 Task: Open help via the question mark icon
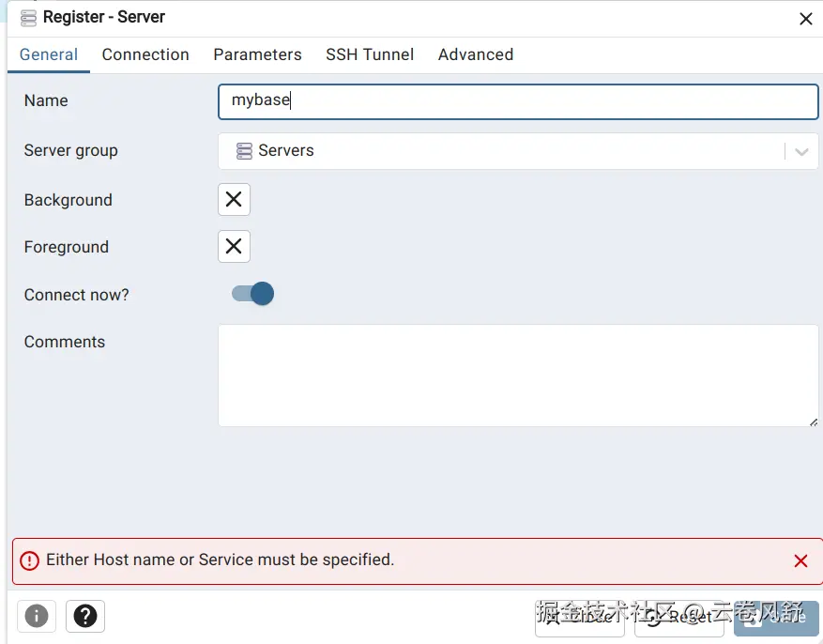pyautogui.click(x=85, y=616)
